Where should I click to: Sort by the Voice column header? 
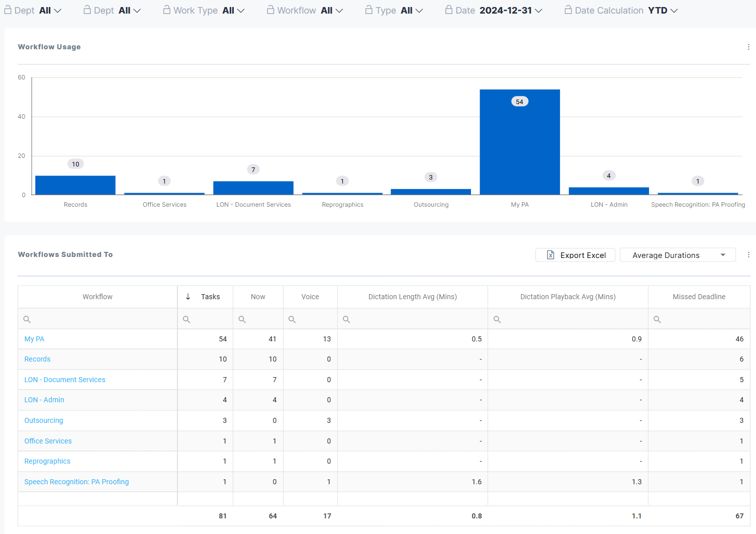click(x=310, y=297)
